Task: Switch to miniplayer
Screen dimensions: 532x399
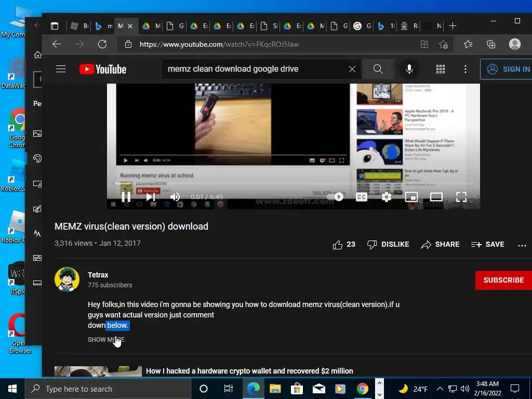Action: 411,197
